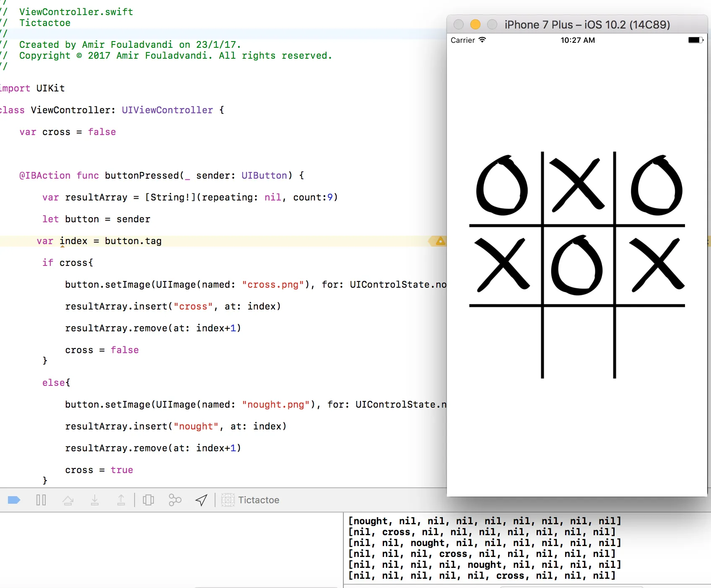Click the simulator title 'iPhone 7 Plus – iOS 10.2'
Viewport: 711px width, 588px height.
click(587, 25)
